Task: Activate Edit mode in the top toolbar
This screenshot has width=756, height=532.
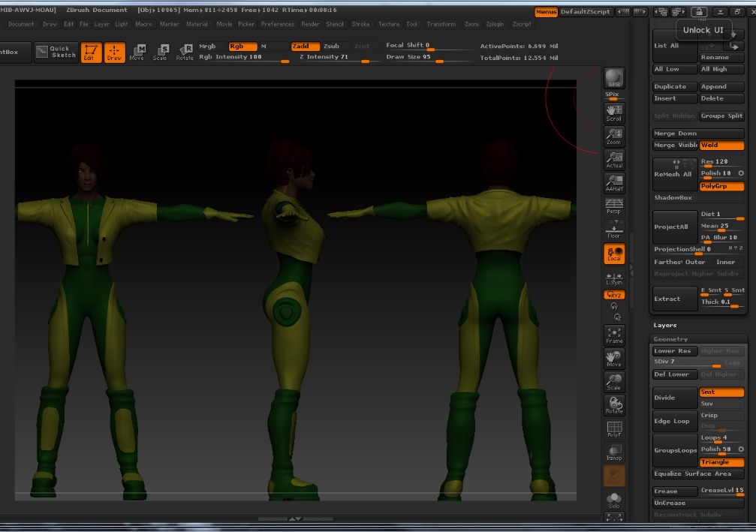Action: point(91,52)
